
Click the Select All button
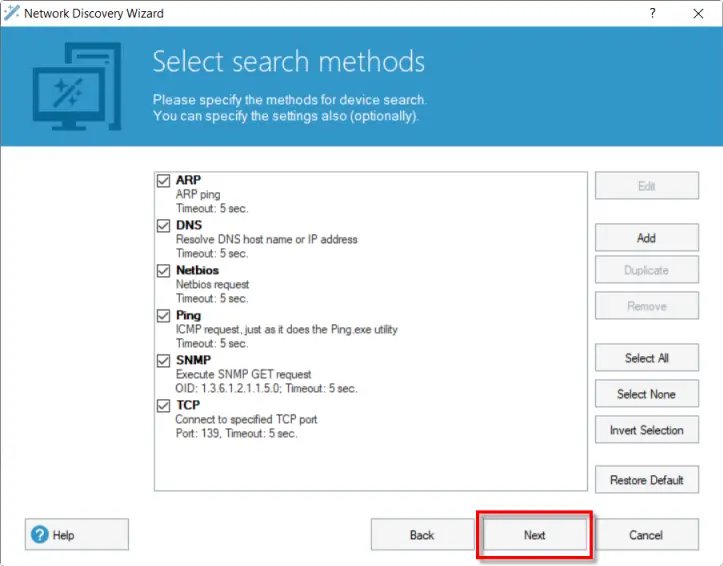coord(646,358)
